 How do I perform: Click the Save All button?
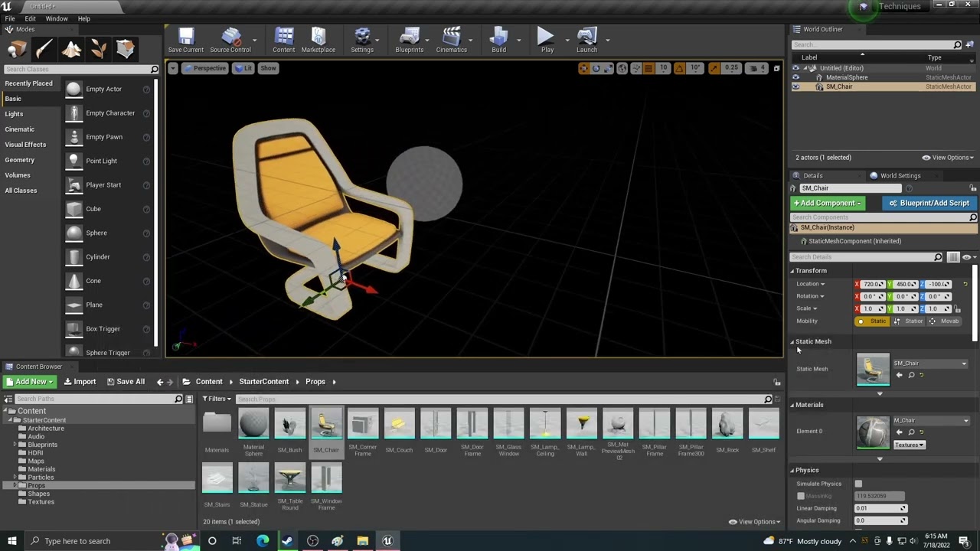[x=125, y=382]
